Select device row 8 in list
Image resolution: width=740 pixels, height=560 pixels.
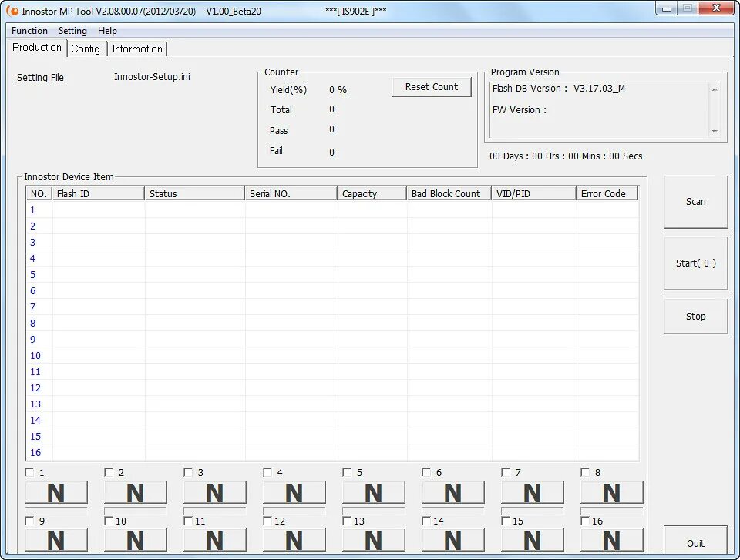(332, 324)
